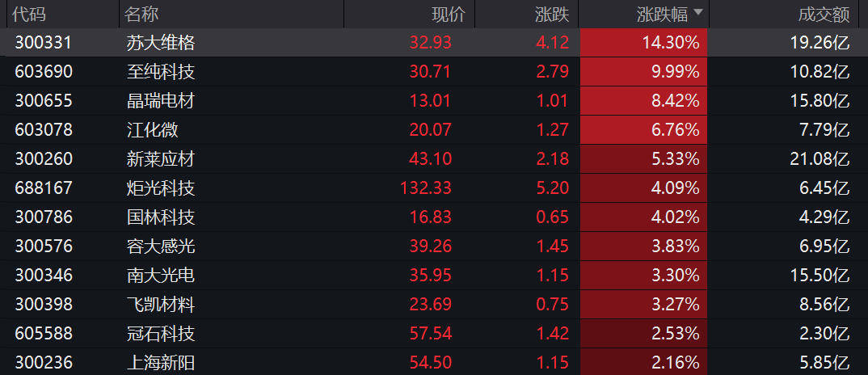Select the 国林科技 row
Image resolution: width=868 pixels, height=375 pixels.
pyautogui.click(x=161, y=217)
